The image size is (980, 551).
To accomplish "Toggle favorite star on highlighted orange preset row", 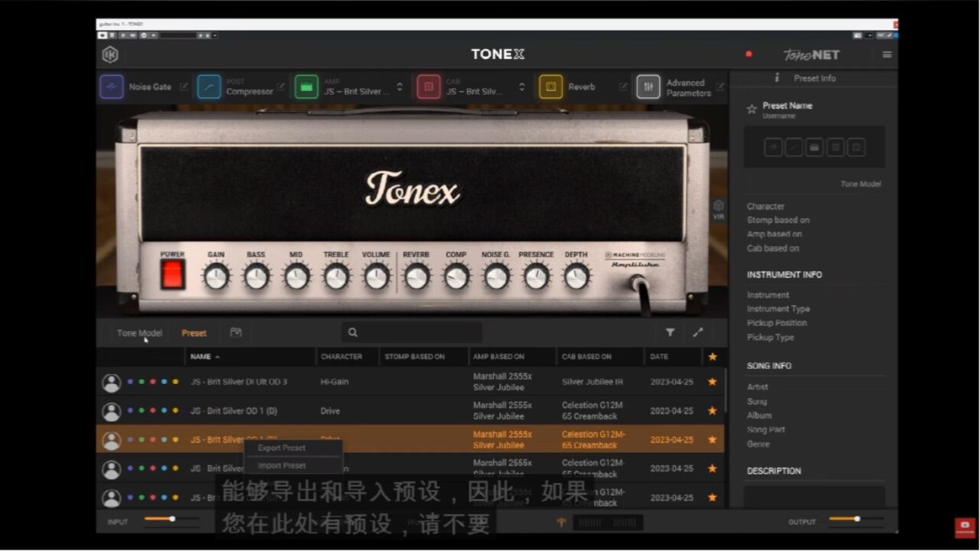I will (x=713, y=439).
